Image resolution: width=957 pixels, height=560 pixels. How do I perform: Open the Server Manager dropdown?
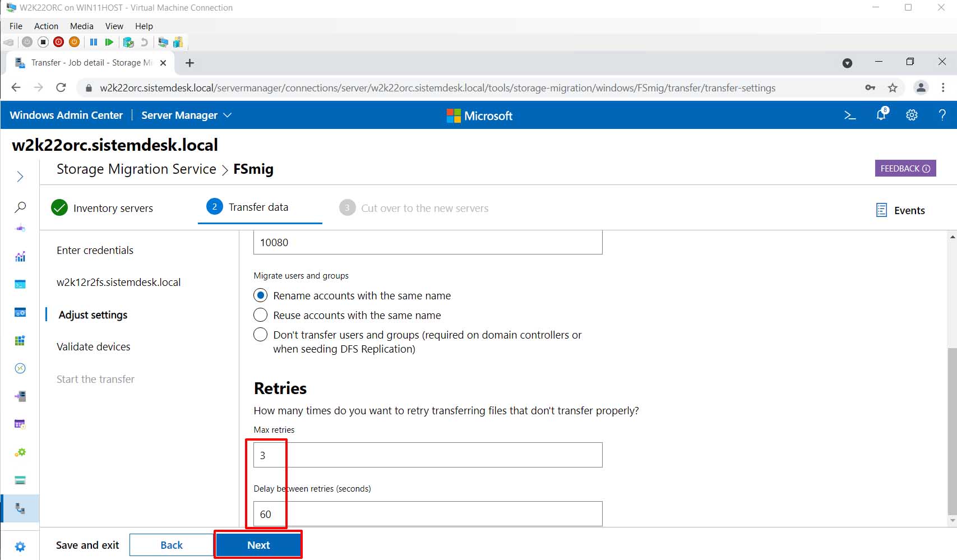186,115
